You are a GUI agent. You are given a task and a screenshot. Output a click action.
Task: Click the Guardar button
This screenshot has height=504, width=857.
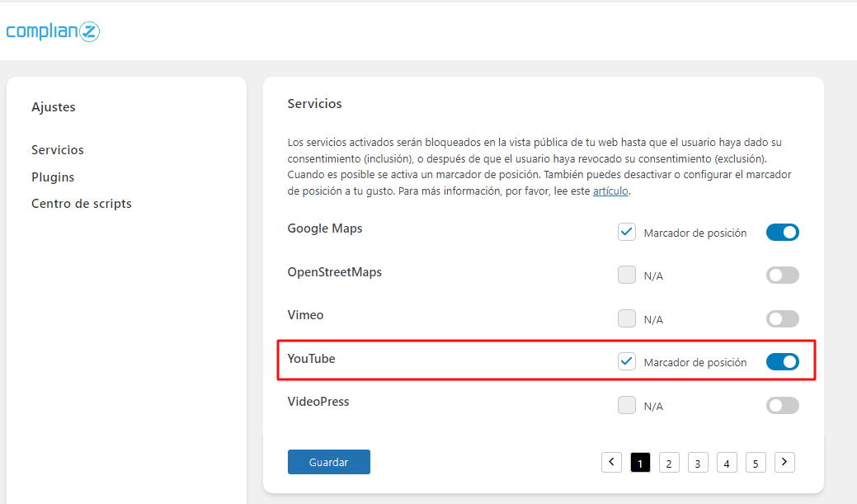pyautogui.click(x=328, y=462)
